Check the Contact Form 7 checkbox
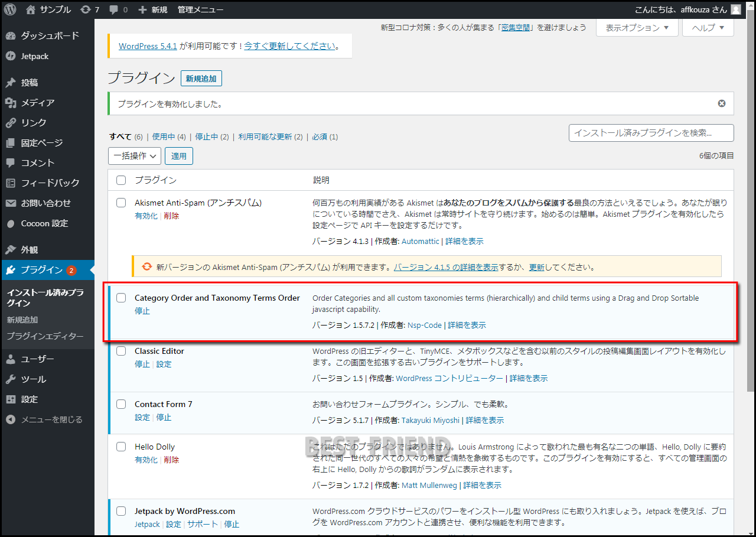Screen dimensions: 756x537 click(121, 404)
